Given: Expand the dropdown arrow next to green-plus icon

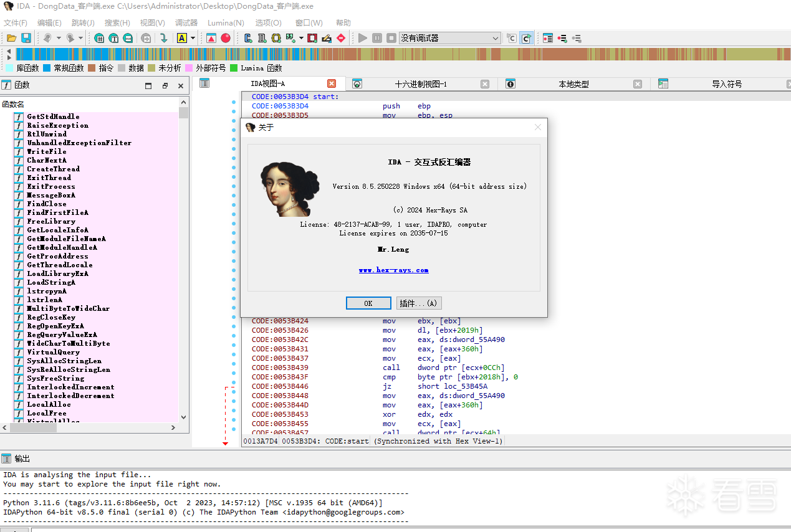Looking at the screenshot, I should pos(301,38).
